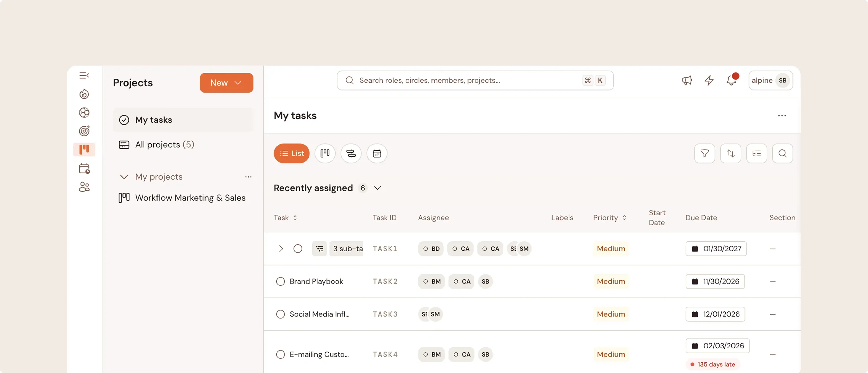
Task: Collapse the My projects section
Action: coord(124,177)
